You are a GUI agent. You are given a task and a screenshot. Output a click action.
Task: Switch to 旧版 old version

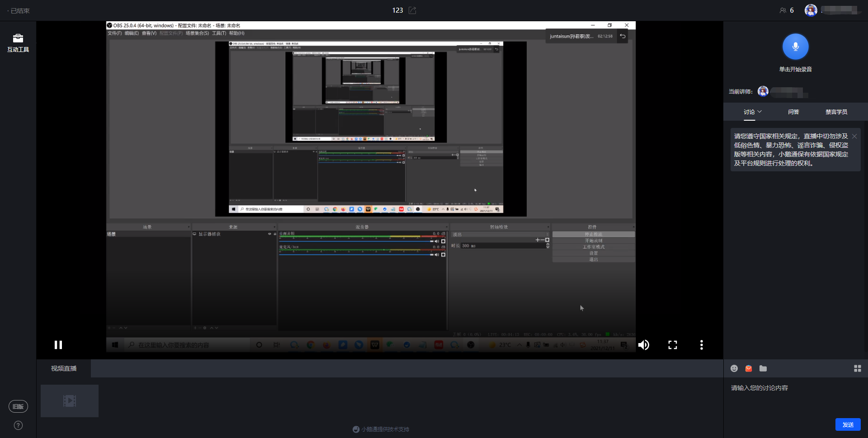tap(18, 406)
